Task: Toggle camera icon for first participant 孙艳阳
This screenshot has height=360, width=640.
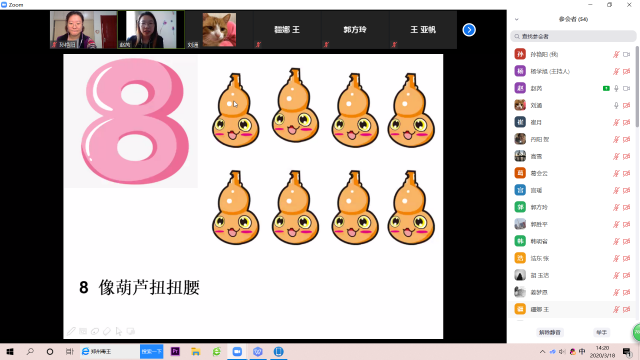Action: (x=627, y=54)
